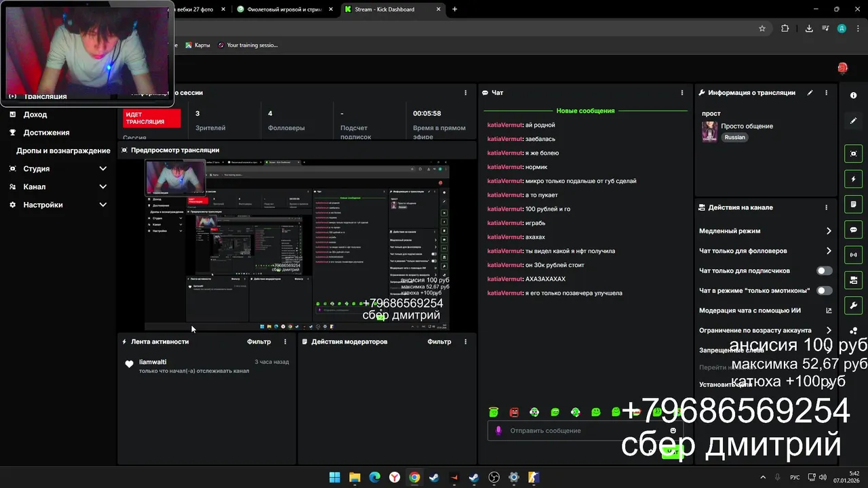Toggle subscribers-only chat switch

pyautogui.click(x=824, y=270)
